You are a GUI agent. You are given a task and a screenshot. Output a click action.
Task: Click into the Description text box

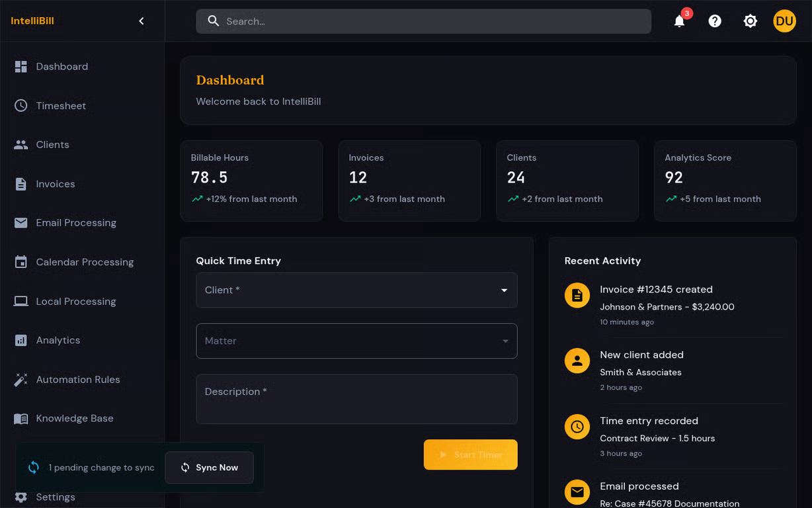point(356,399)
